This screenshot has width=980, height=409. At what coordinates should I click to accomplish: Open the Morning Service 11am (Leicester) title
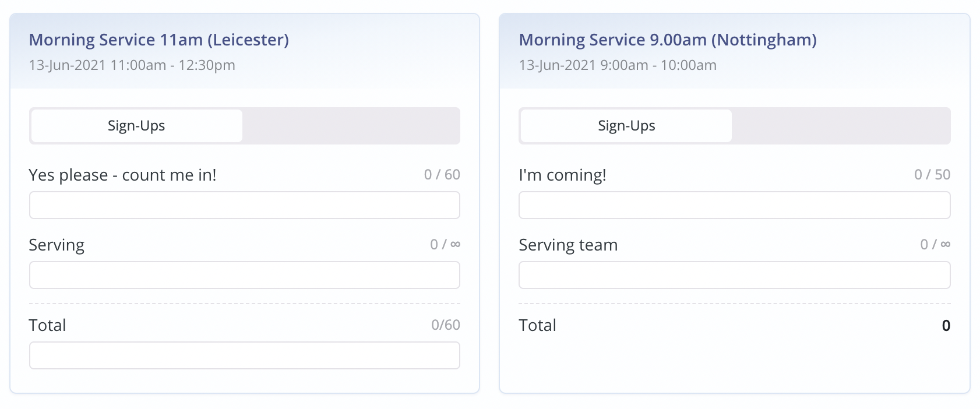point(158,40)
